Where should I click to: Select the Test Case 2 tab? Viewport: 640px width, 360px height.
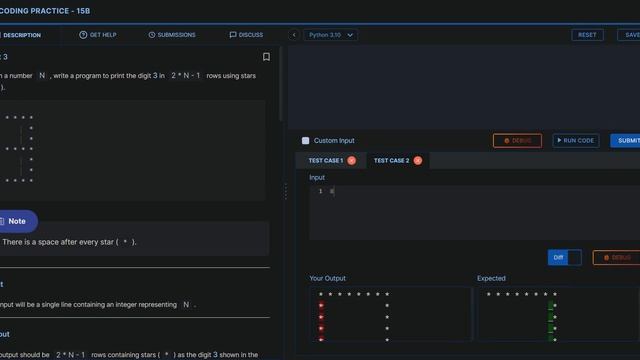[397, 160]
